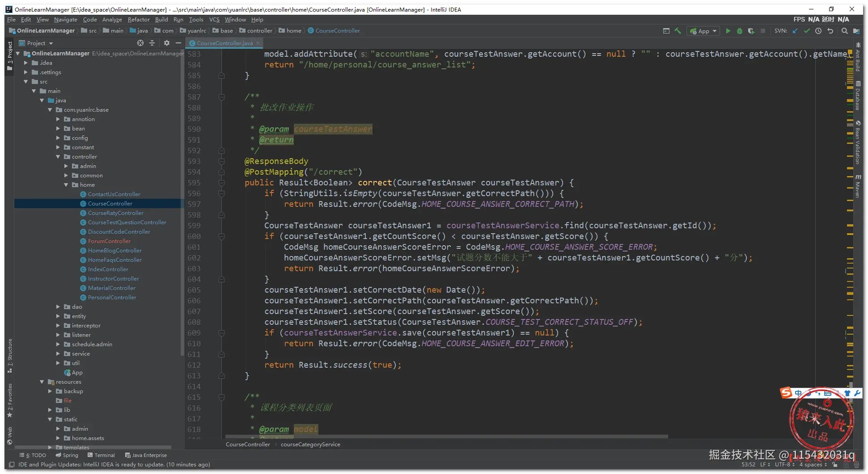This screenshot has height=474, width=868.
Task: Collapse the home controller folder
Action: (x=66, y=185)
